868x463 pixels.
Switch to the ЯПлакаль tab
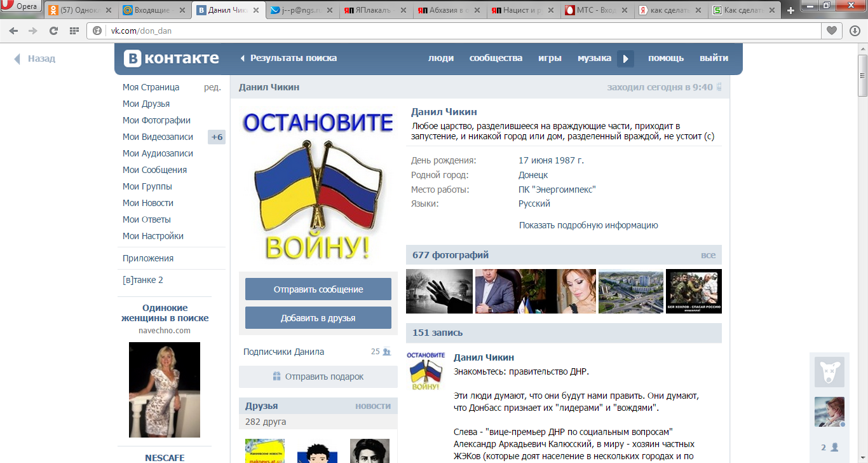[x=376, y=10]
